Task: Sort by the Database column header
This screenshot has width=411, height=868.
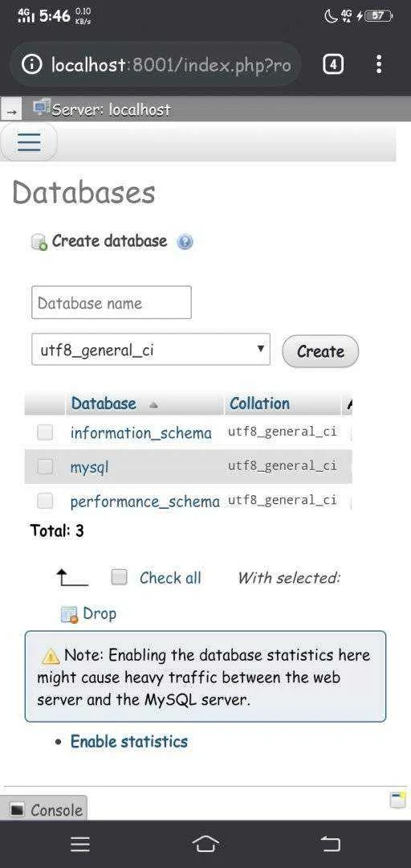Action: [104, 403]
